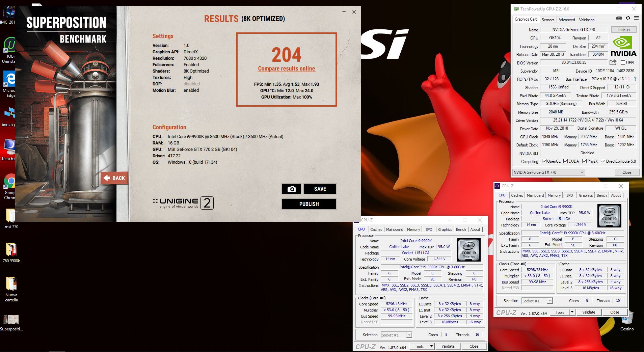Open the Cestino recycle bin icon

click(627, 321)
